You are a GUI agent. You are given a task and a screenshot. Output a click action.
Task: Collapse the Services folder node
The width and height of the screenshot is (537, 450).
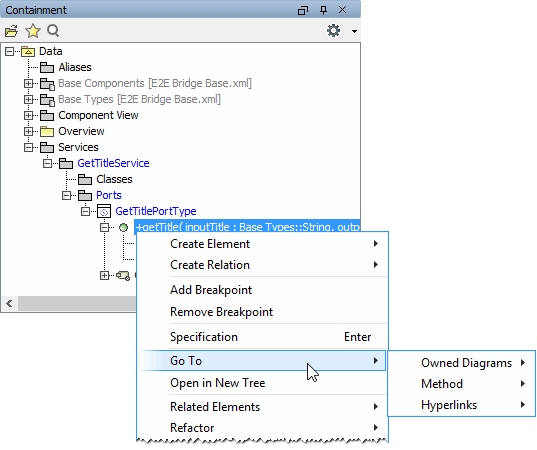coord(28,147)
